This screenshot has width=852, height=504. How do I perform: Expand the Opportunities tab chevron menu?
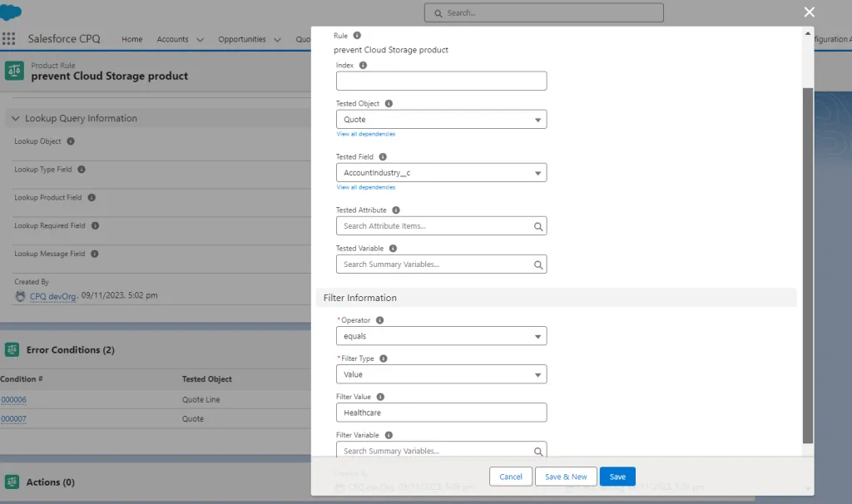[x=277, y=40]
